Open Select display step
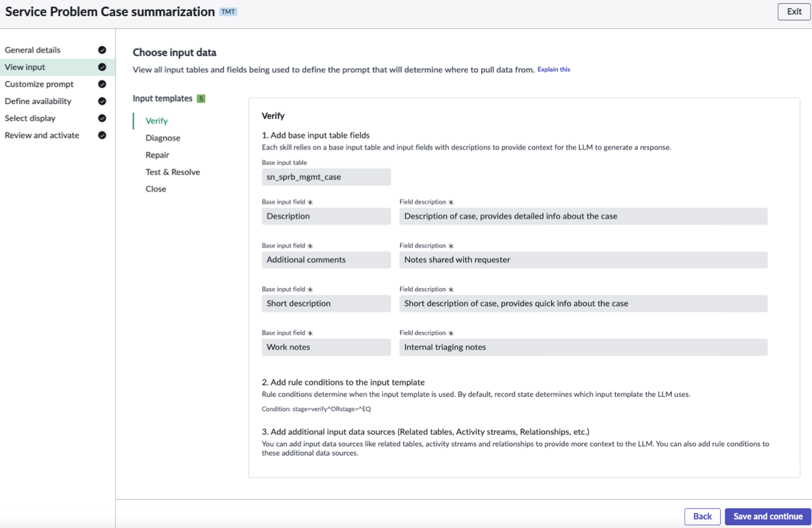Viewport: 812px width, 528px height. 30,118
